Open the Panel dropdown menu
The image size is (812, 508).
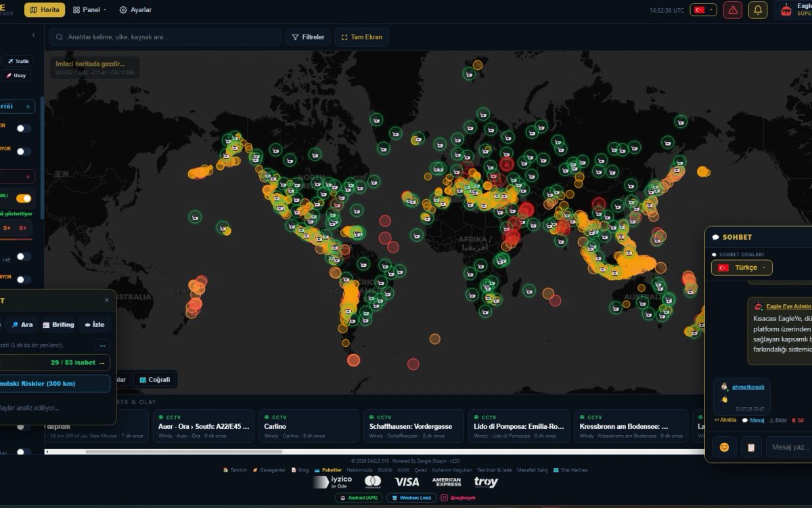click(x=89, y=10)
